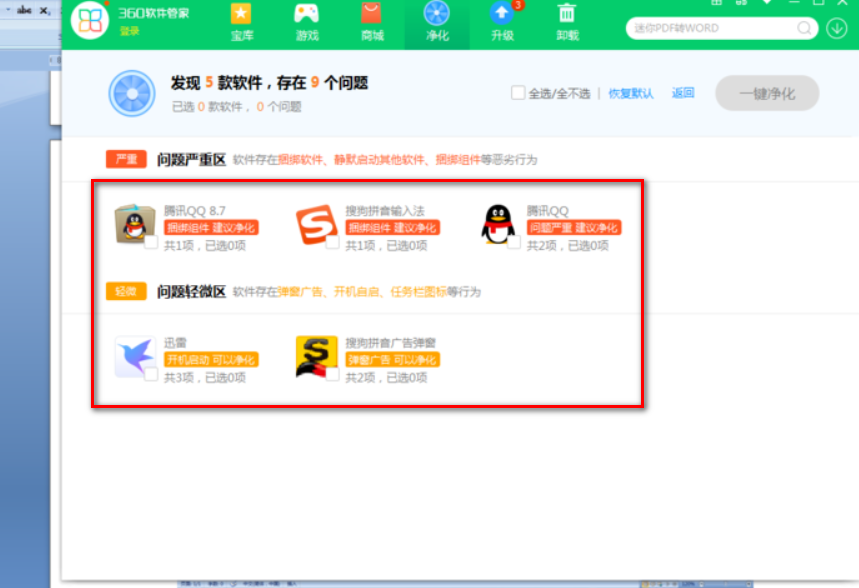Click 捆绑组件 建议净化 tag under 搜狗拼音输入法

(392, 227)
